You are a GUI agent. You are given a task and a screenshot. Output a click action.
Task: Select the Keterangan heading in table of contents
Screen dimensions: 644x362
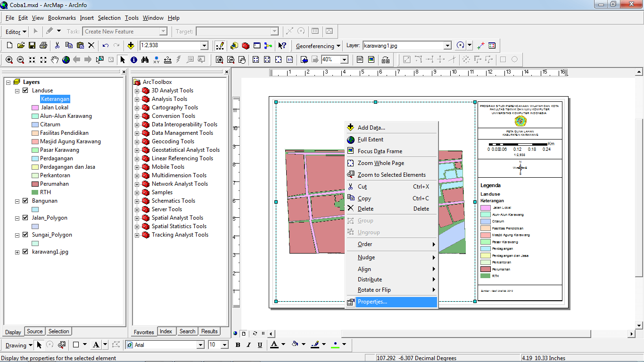(55, 99)
